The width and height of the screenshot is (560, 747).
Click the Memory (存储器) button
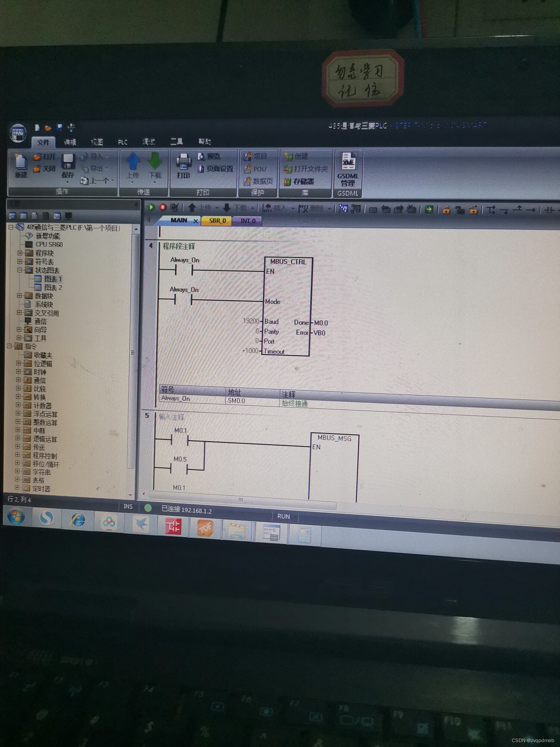click(299, 182)
